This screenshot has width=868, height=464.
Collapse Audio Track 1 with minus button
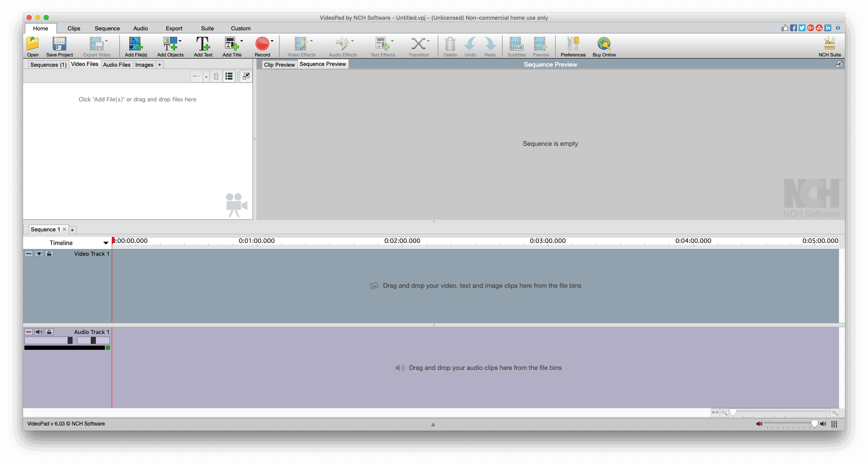[x=29, y=332]
